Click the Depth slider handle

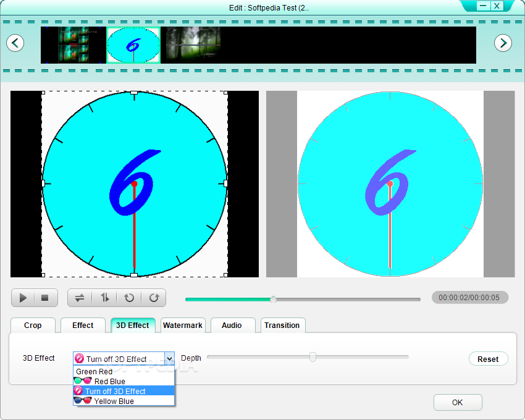(313, 357)
